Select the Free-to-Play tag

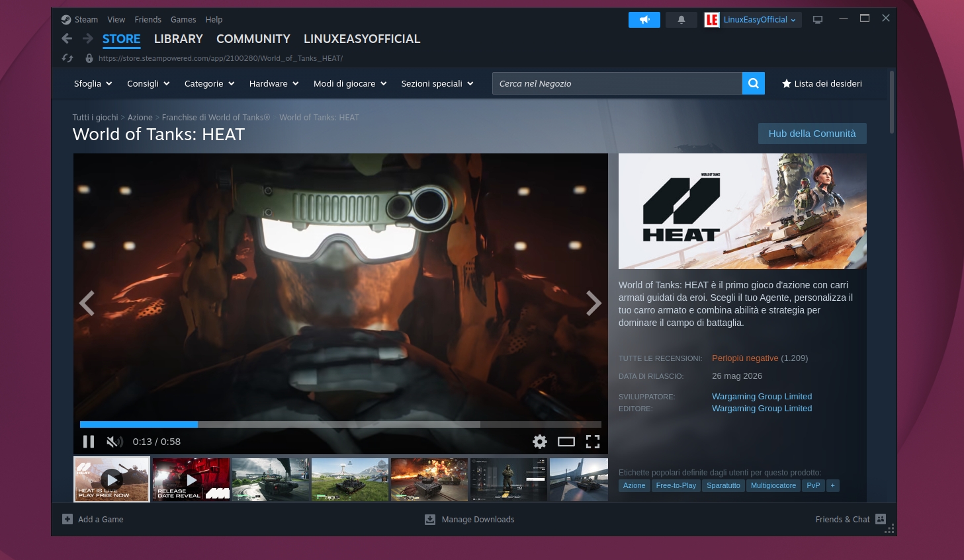point(676,485)
